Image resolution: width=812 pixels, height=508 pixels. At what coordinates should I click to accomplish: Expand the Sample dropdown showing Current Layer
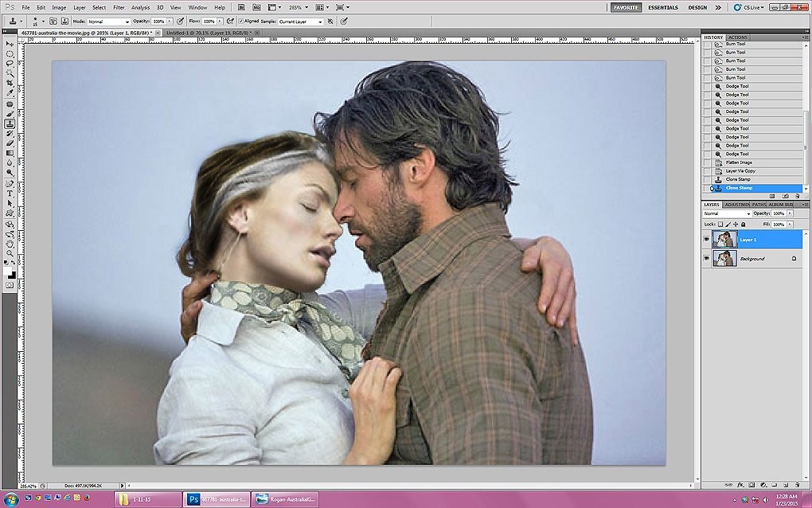[x=300, y=21]
